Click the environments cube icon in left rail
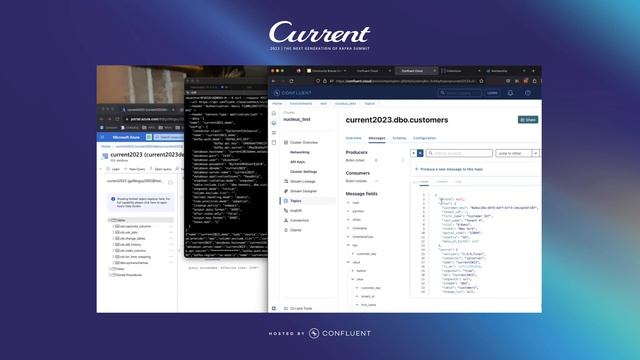640x360 pixels. tap(274, 123)
